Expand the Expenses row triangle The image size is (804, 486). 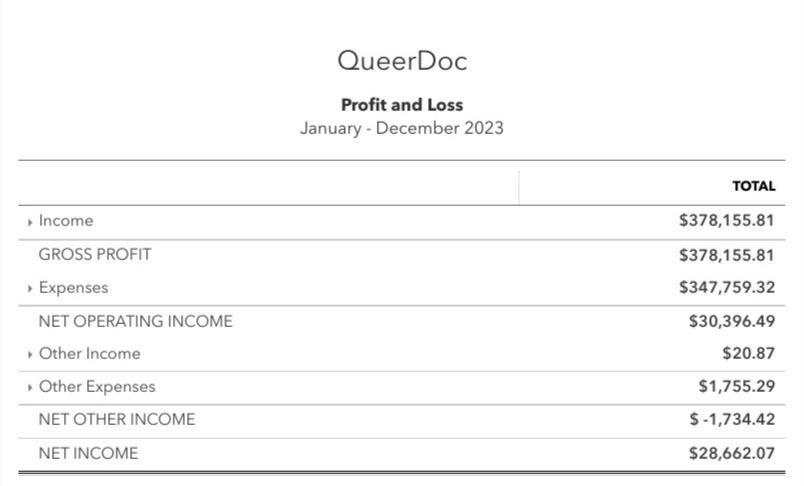(31, 289)
